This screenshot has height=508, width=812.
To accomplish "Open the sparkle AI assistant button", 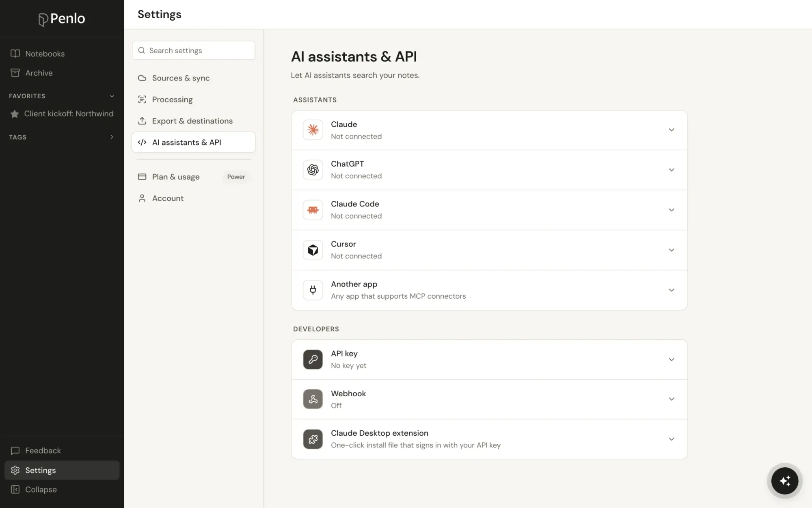I will (x=784, y=481).
